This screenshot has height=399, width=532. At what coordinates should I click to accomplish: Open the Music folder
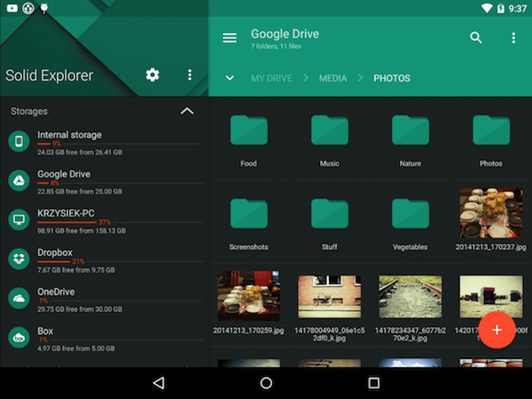(x=330, y=141)
